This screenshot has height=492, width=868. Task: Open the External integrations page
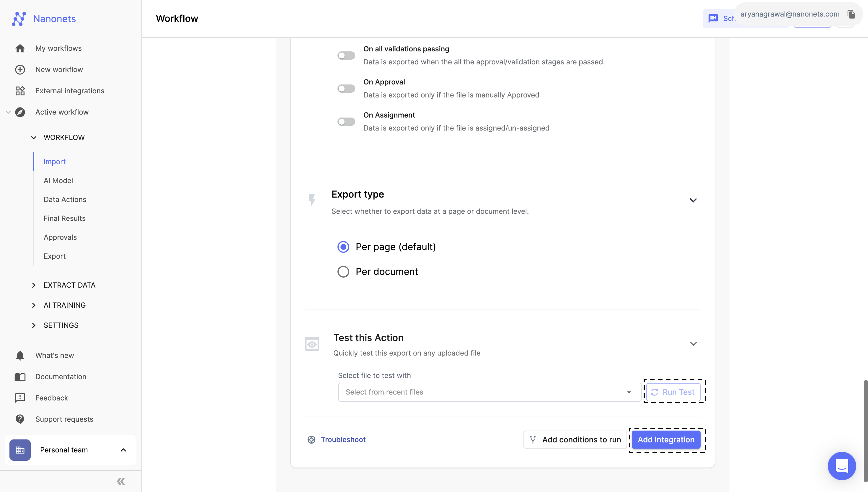point(70,91)
